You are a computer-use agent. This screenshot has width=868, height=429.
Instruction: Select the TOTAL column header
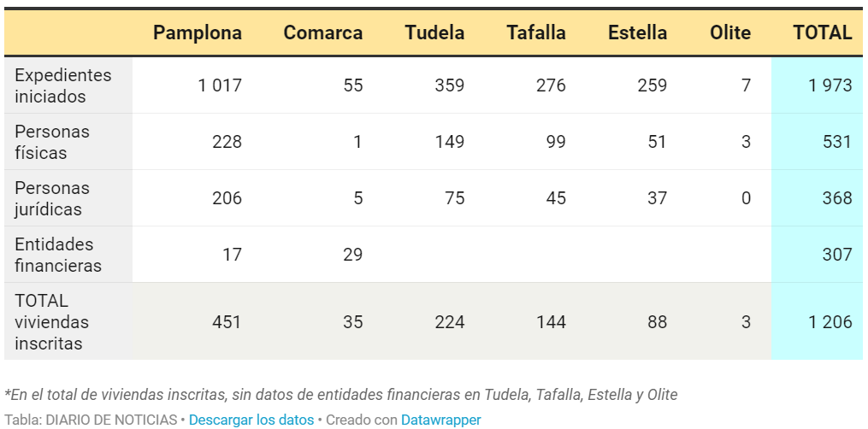(823, 32)
